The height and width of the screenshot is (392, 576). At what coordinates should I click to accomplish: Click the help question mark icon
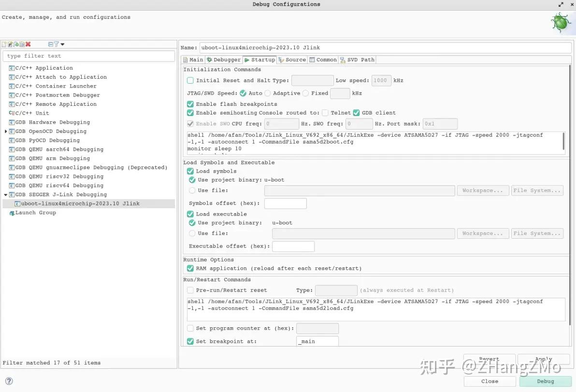click(9, 381)
